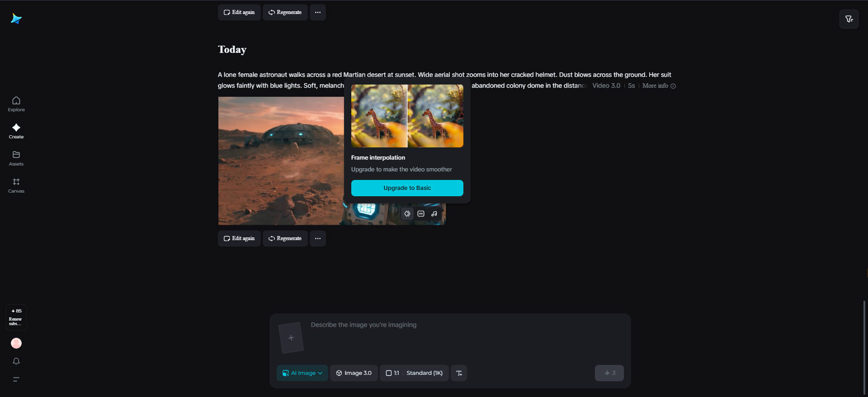Add a soundtrack using the music note icon
This screenshot has height=397, width=868.
point(434,213)
